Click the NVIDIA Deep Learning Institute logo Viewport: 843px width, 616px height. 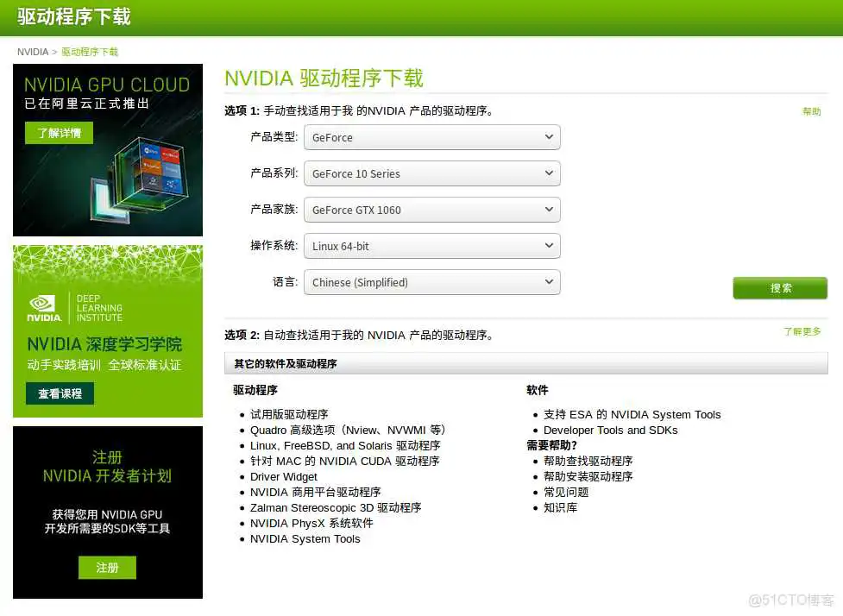click(70, 307)
